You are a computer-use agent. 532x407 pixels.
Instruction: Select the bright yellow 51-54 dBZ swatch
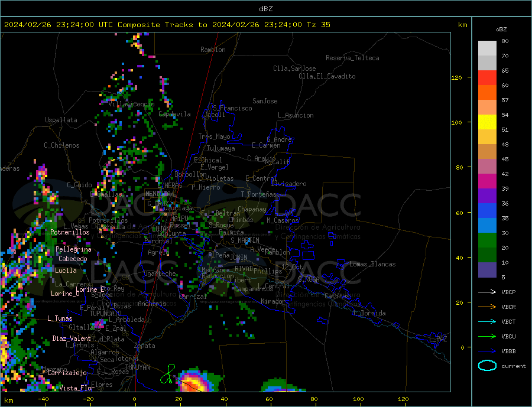click(x=487, y=122)
